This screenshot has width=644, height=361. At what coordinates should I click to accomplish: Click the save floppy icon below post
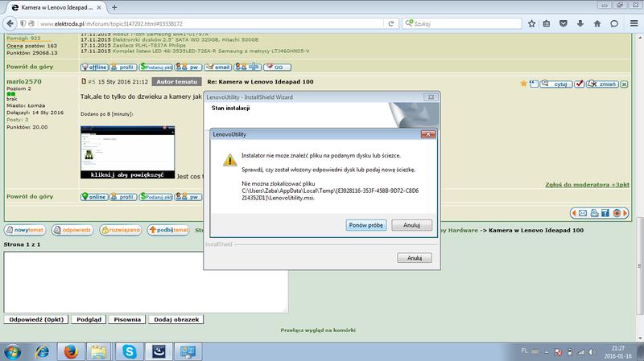coord(606,212)
